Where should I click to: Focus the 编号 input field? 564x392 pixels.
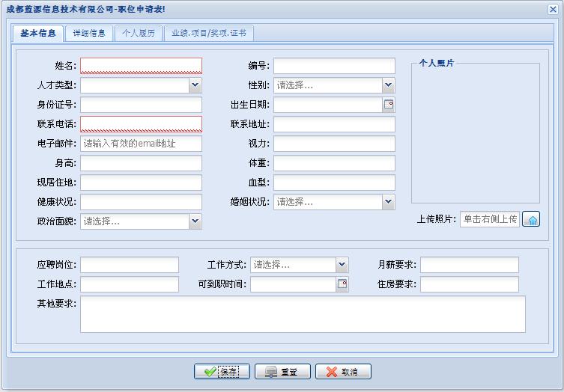click(334, 66)
